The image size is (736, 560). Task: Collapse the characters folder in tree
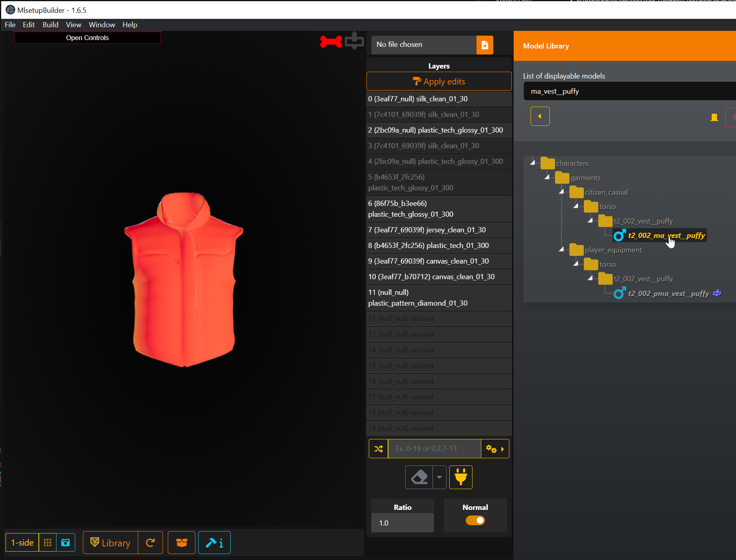point(533,163)
